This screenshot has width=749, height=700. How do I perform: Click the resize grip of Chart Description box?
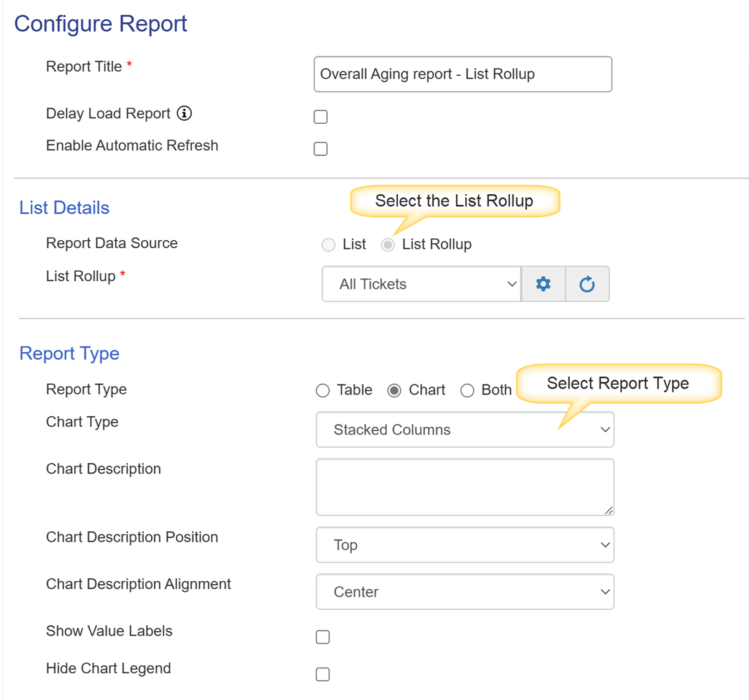(609, 510)
